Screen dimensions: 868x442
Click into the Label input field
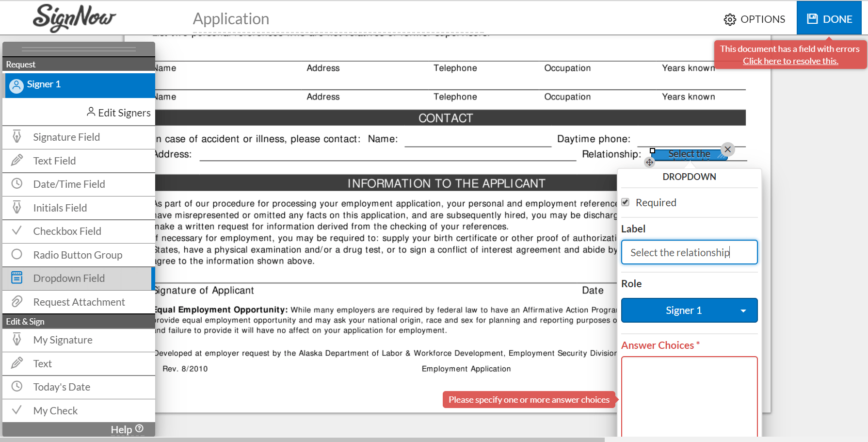(x=689, y=252)
